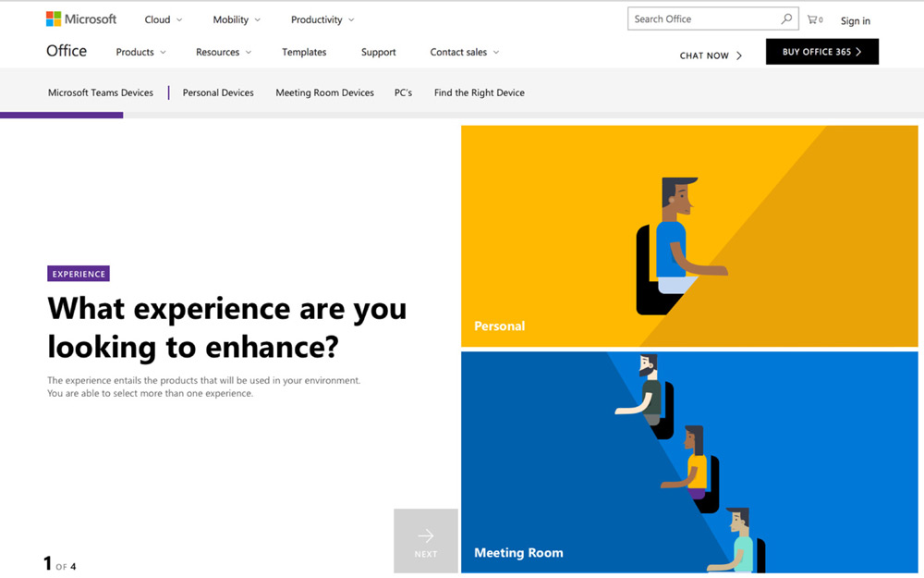Image resolution: width=924 pixels, height=578 pixels.
Task: Click the Office home link
Action: (67, 51)
